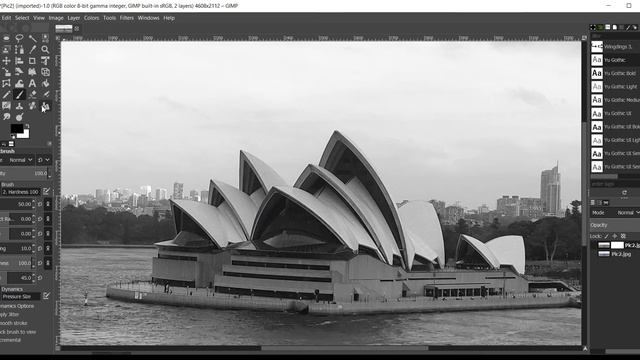Click the edit brush button beside Hardness 100
640x360 pixels.
[x=47, y=191]
